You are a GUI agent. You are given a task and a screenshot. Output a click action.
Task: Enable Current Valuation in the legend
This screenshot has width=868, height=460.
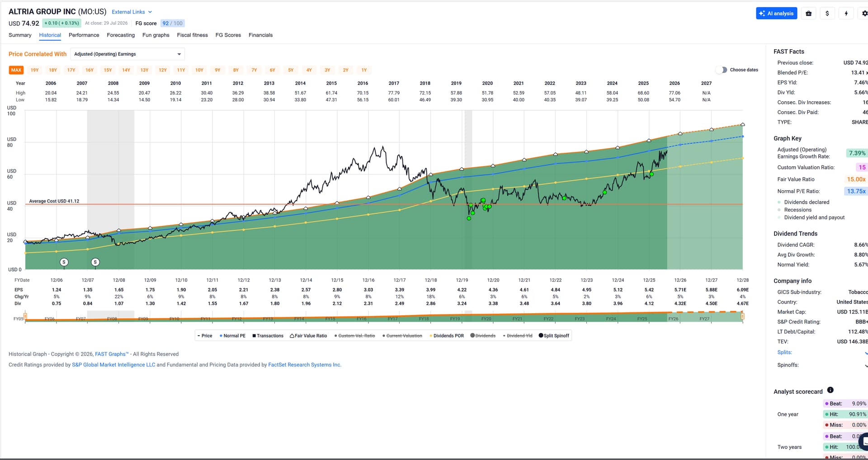402,336
